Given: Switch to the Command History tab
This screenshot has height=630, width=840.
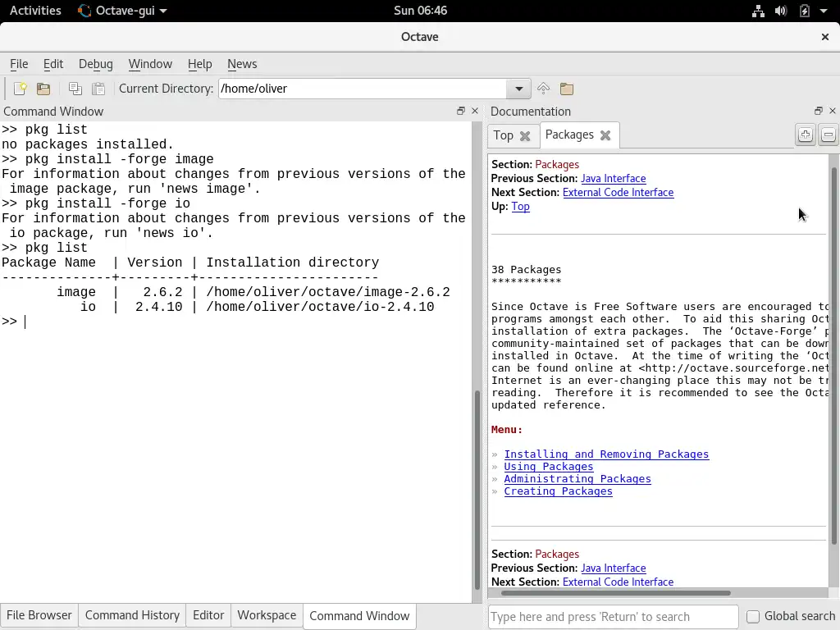Looking at the screenshot, I should tap(132, 615).
